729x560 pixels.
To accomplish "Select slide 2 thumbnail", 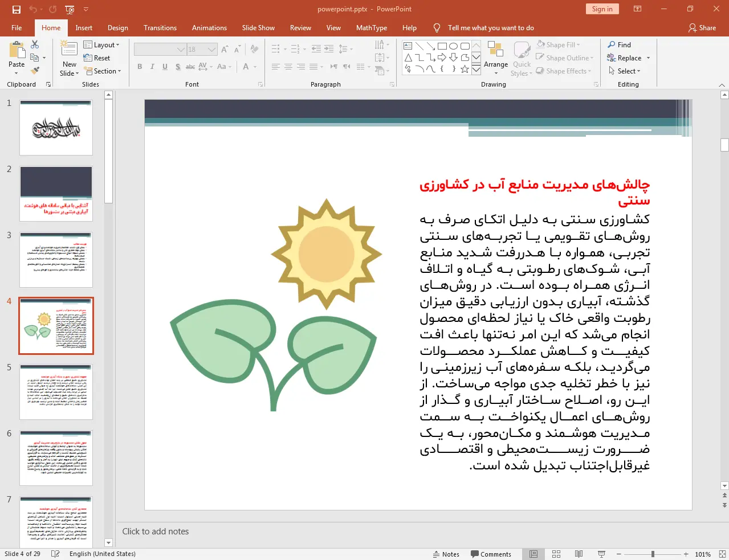I will coord(56,194).
